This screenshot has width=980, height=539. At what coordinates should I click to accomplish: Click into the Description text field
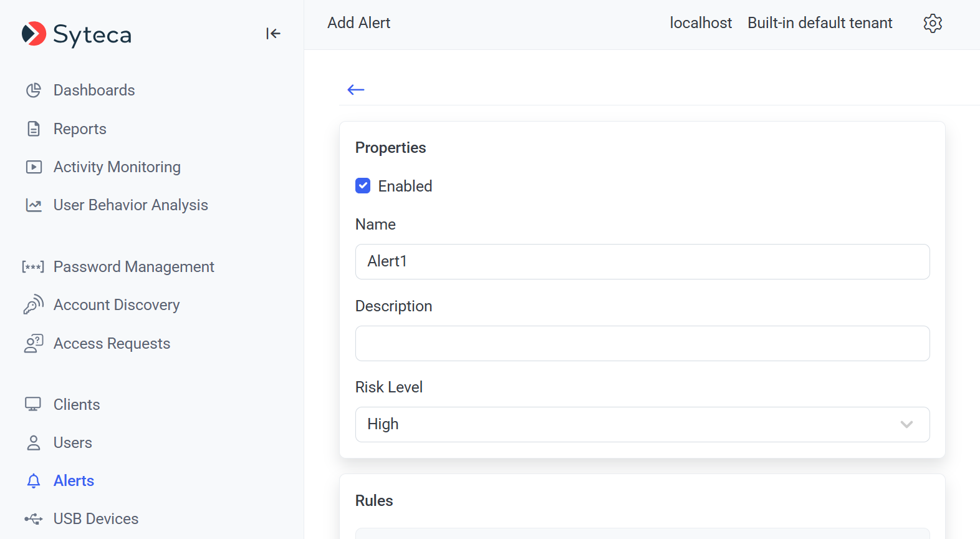642,343
